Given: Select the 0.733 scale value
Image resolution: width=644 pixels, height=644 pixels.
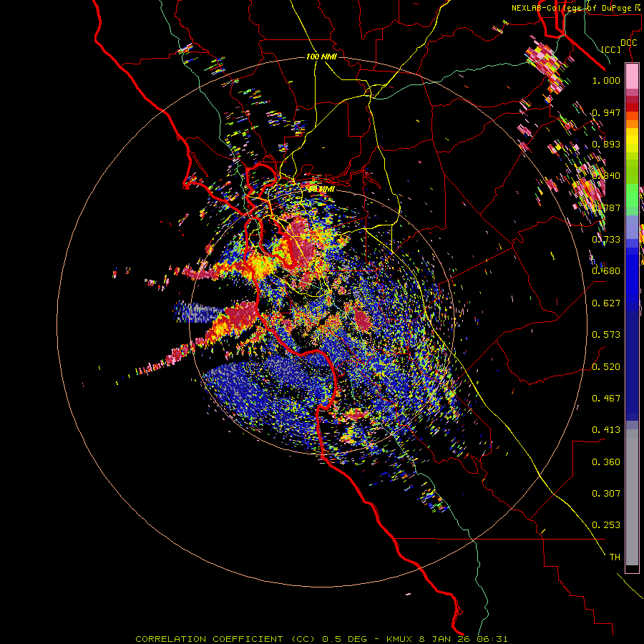Looking at the screenshot, I should tap(606, 239).
